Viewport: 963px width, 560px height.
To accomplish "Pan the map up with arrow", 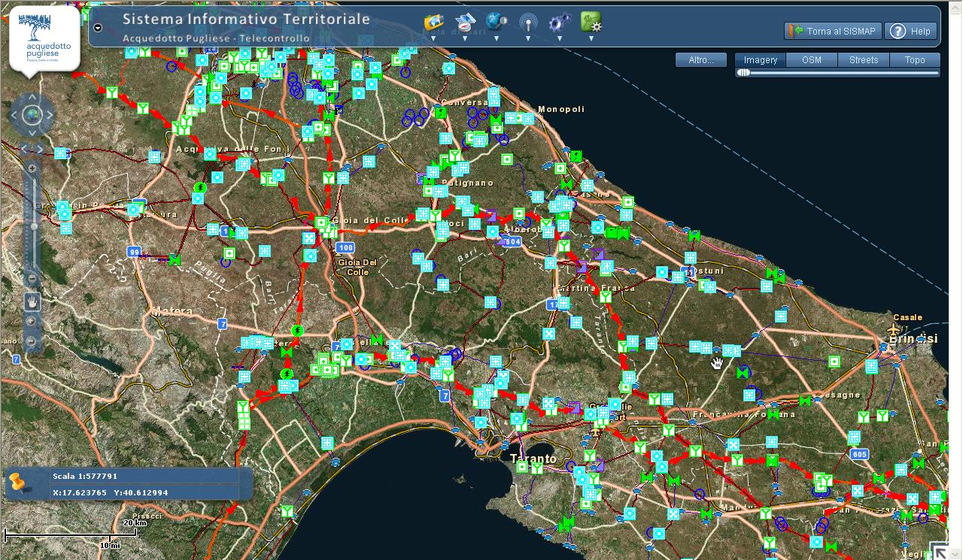I will click(32, 97).
